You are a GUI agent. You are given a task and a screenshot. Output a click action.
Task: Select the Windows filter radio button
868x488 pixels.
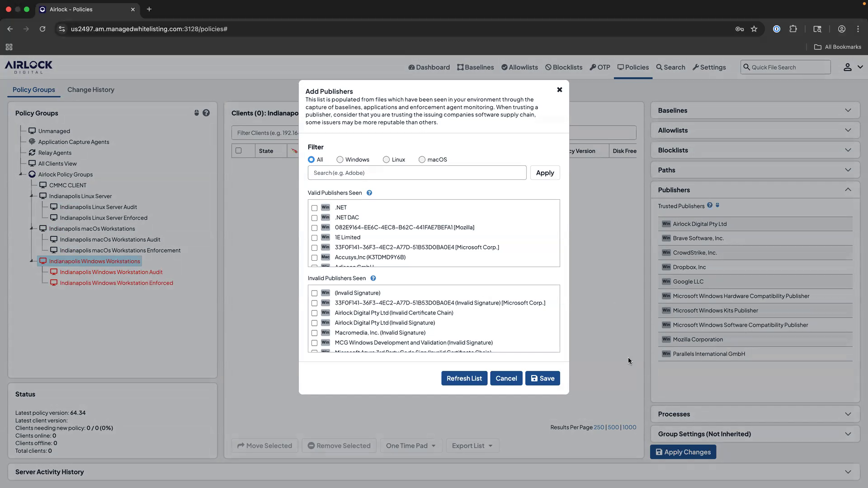[340, 160]
